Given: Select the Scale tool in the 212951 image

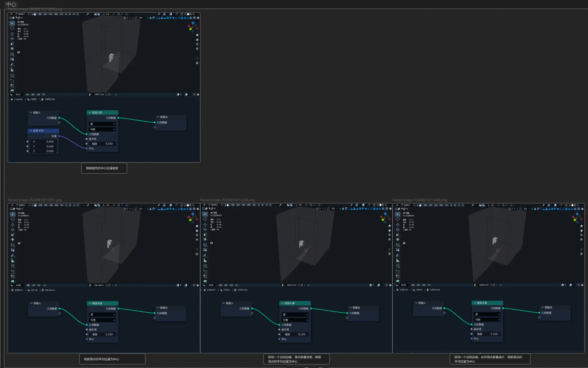Looking at the screenshot, I should click(13, 234).
